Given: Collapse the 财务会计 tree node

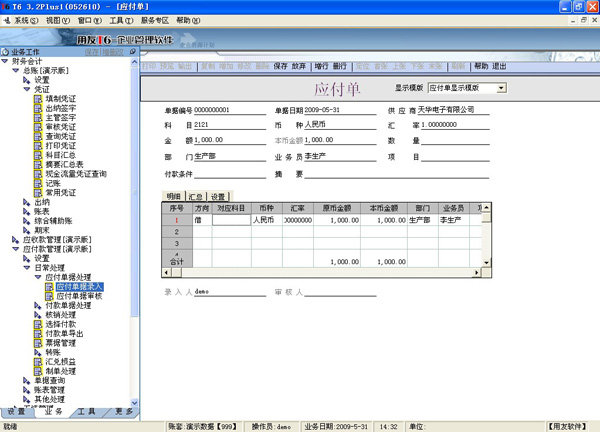Looking at the screenshot, I should (5, 61).
